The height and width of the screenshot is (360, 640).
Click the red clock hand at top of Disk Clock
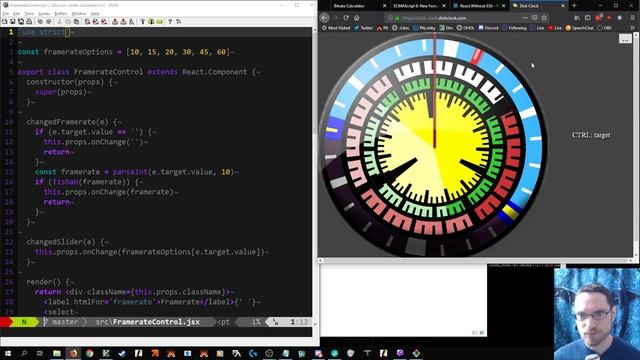[x=435, y=90]
